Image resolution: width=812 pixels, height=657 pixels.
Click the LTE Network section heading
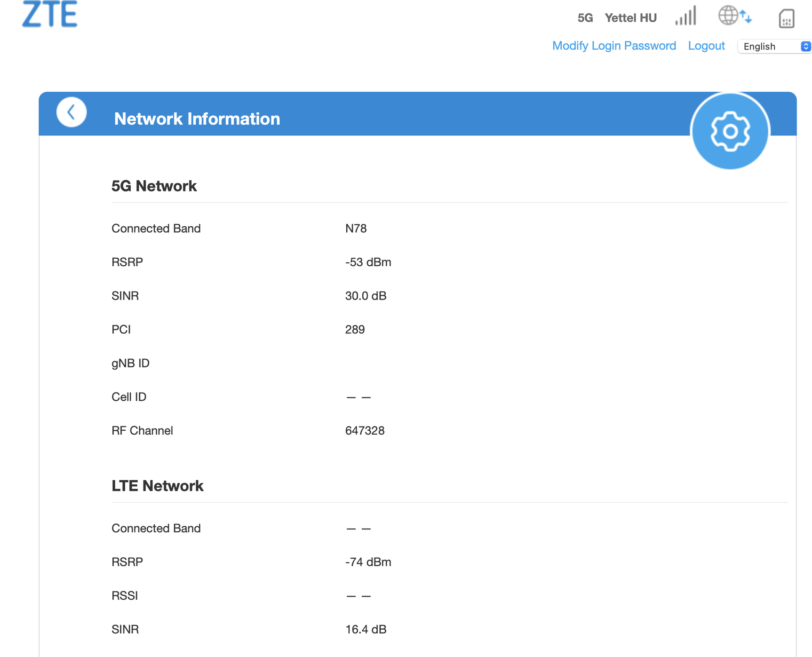(158, 486)
